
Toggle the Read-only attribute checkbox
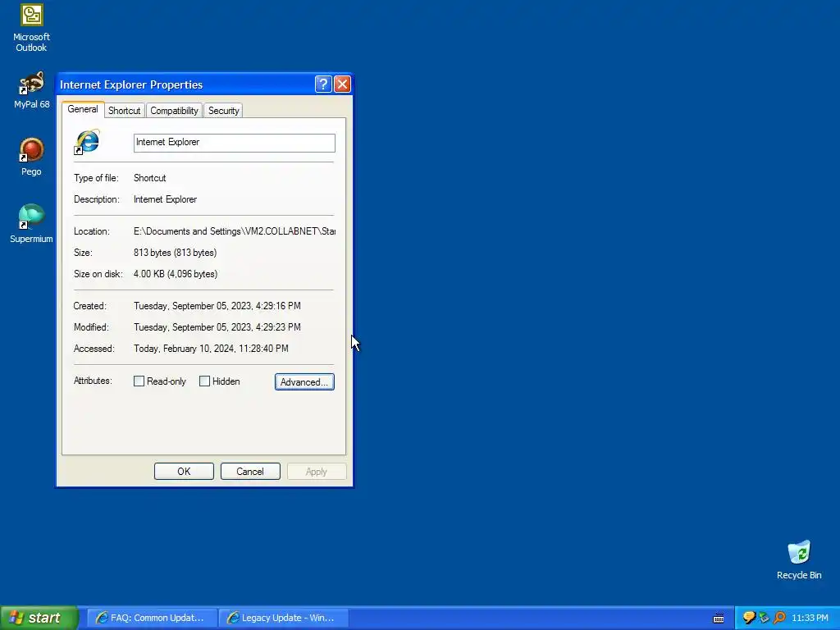[139, 381]
